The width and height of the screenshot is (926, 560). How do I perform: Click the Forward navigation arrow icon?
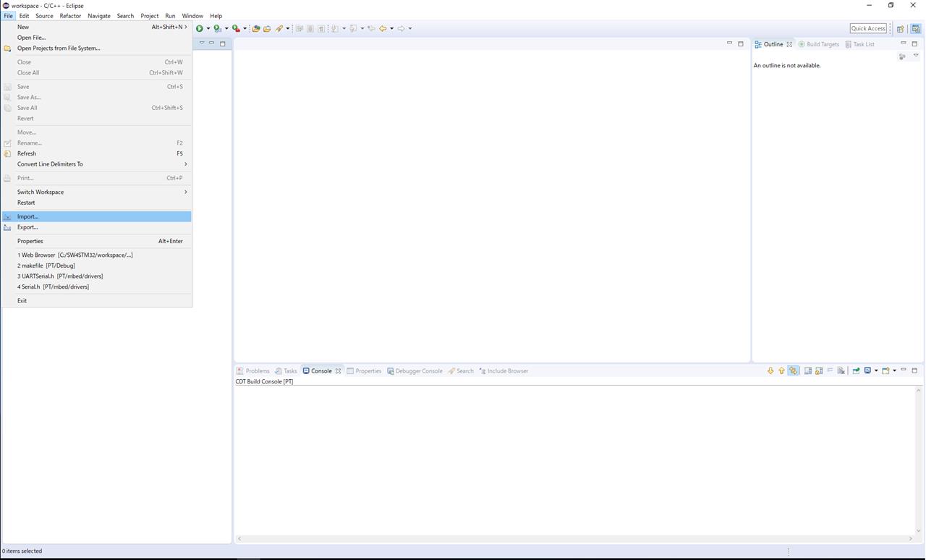point(401,28)
